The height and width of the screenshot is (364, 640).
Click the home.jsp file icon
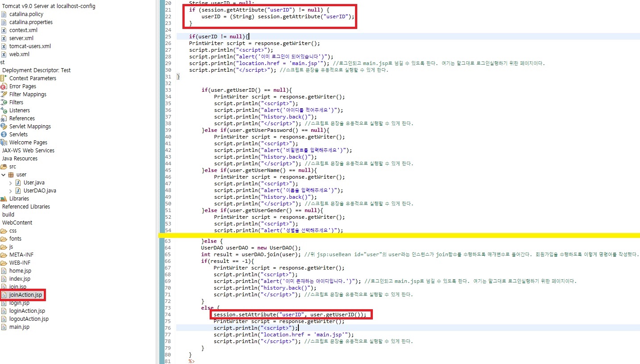[4, 271]
